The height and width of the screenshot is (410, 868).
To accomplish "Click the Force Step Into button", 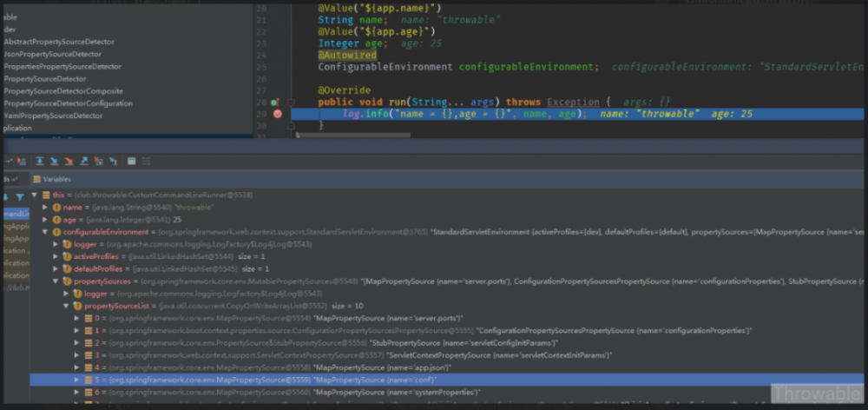I will (69, 161).
